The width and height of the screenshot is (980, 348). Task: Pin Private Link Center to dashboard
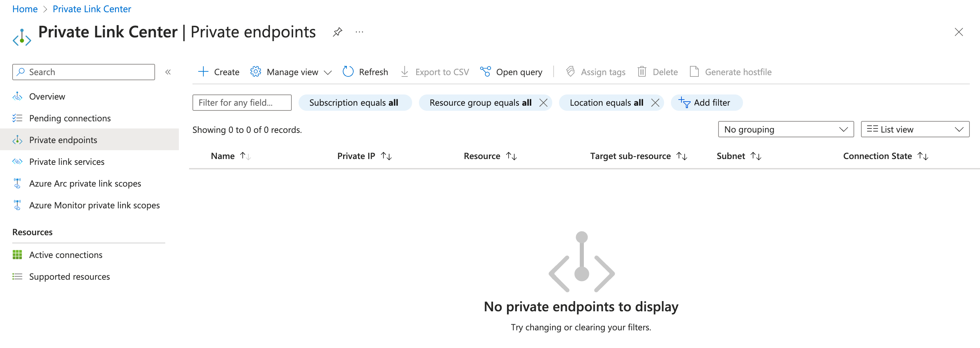(x=337, y=32)
